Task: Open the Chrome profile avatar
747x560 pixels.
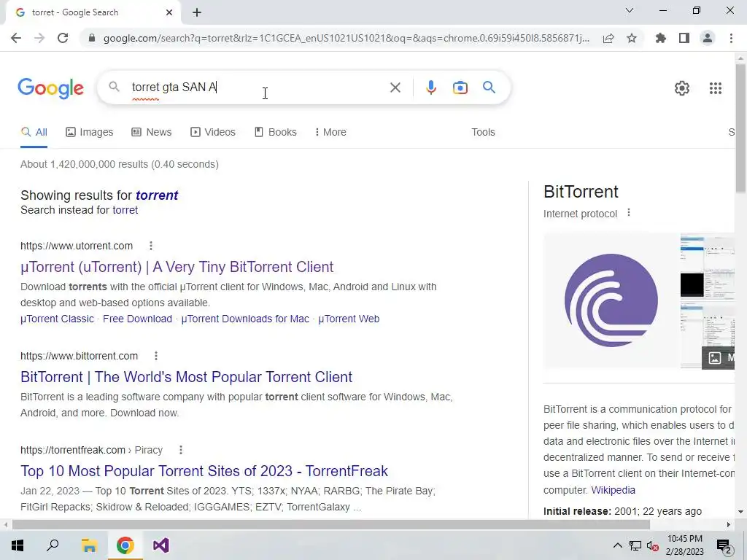Action: (x=708, y=38)
